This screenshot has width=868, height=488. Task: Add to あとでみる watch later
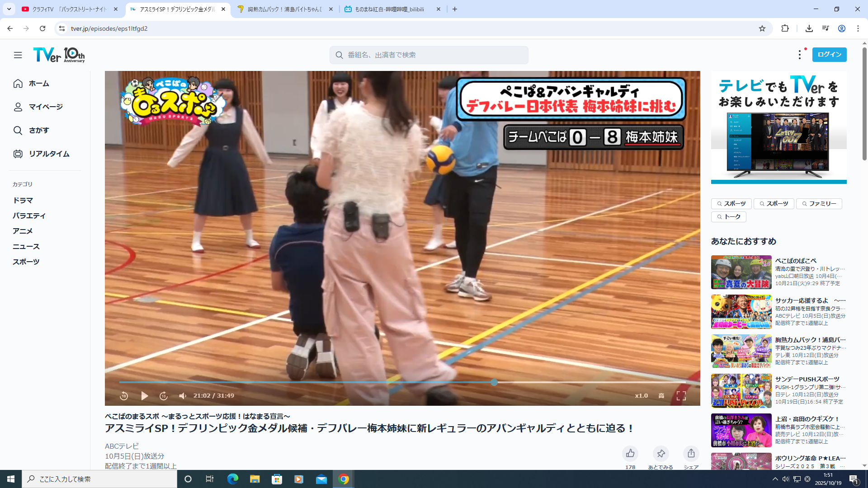(x=660, y=453)
